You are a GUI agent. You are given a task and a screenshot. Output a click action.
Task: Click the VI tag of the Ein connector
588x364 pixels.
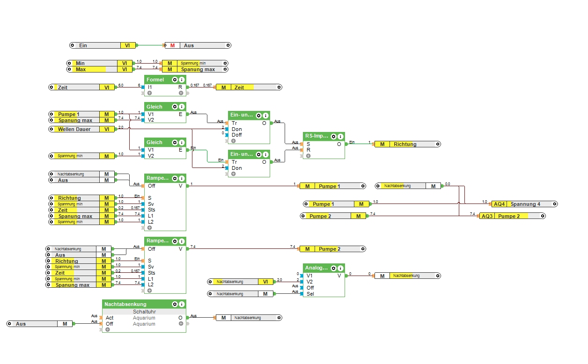128,45
